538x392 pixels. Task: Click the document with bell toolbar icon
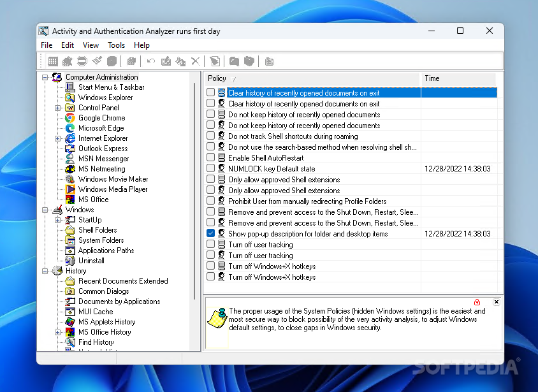pos(215,61)
